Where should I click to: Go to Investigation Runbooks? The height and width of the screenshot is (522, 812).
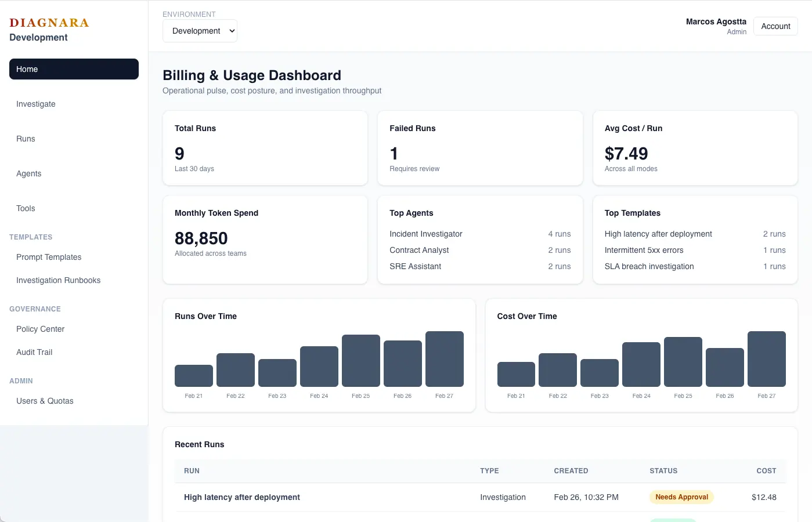click(x=59, y=280)
